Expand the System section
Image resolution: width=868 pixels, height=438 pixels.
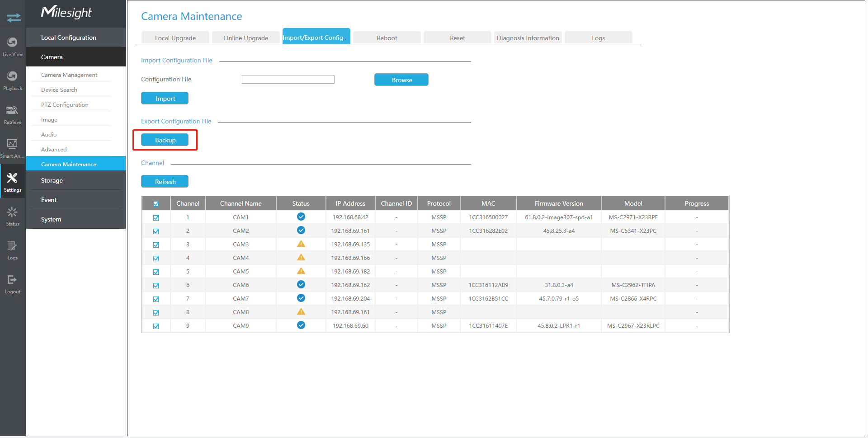pyautogui.click(x=76, y=219)
